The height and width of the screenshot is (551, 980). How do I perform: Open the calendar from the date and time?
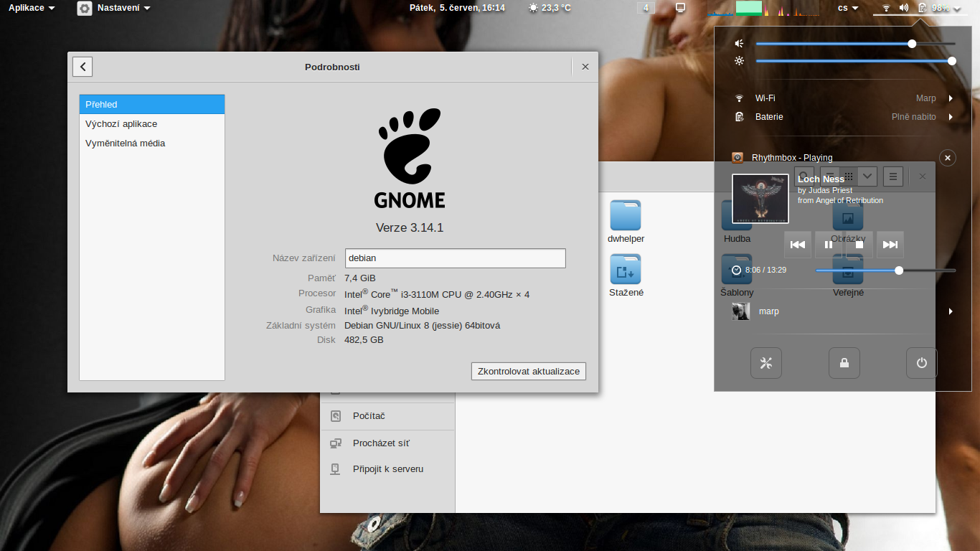(457, 8)
